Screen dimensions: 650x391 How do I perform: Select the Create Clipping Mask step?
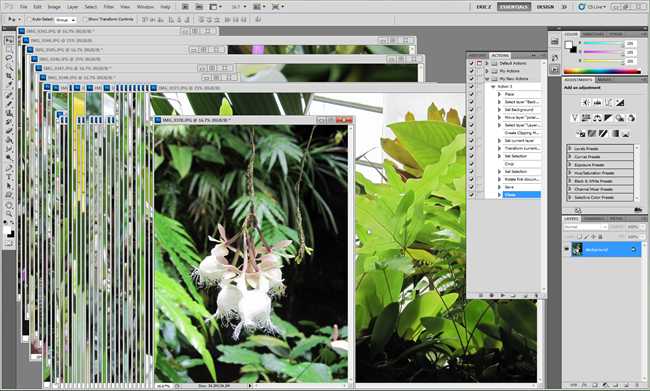click(521, 133)
